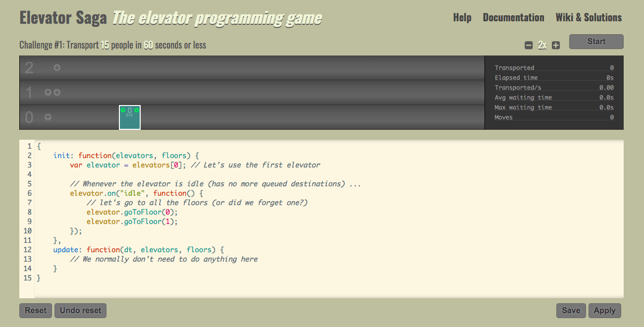Increase time scale with the plus icon
The width and height of the screenshot is (644, 327).
click(x=556, y=46)
